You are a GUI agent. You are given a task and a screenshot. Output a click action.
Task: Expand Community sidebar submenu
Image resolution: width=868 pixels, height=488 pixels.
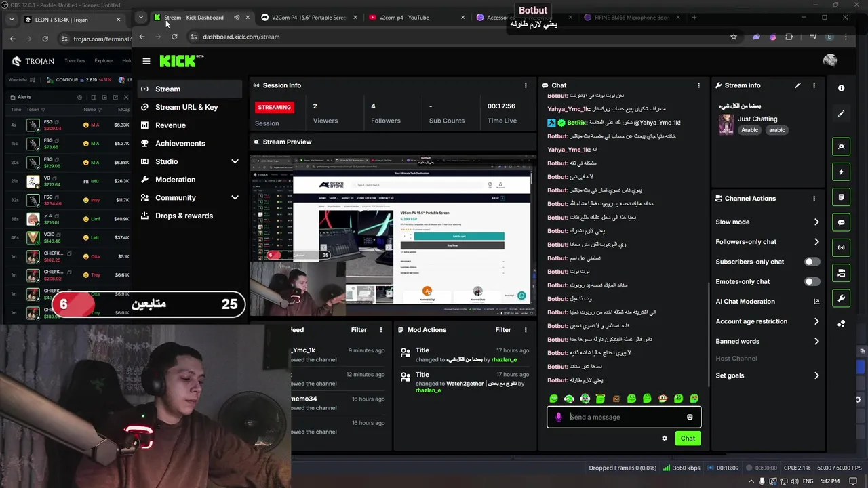235,197
